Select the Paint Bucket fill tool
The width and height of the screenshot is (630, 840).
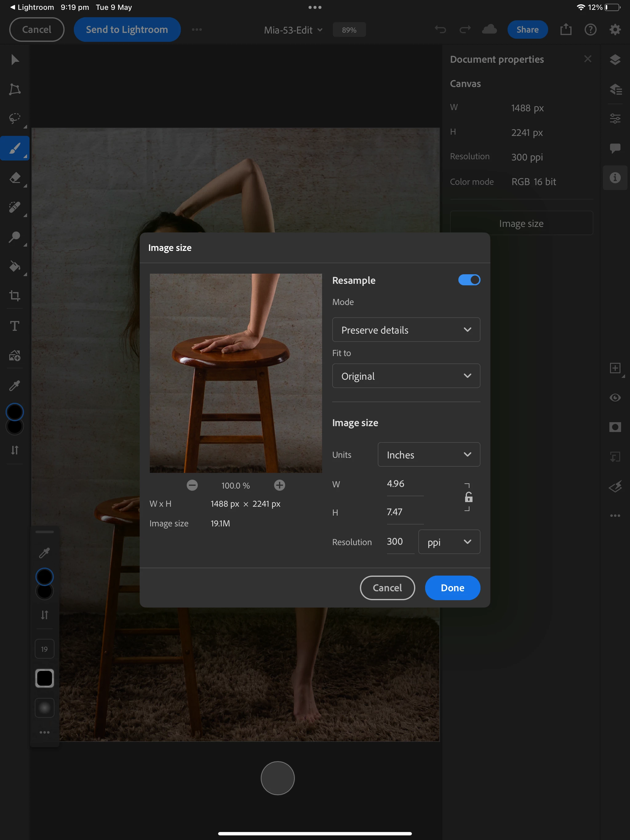(15, 266)
